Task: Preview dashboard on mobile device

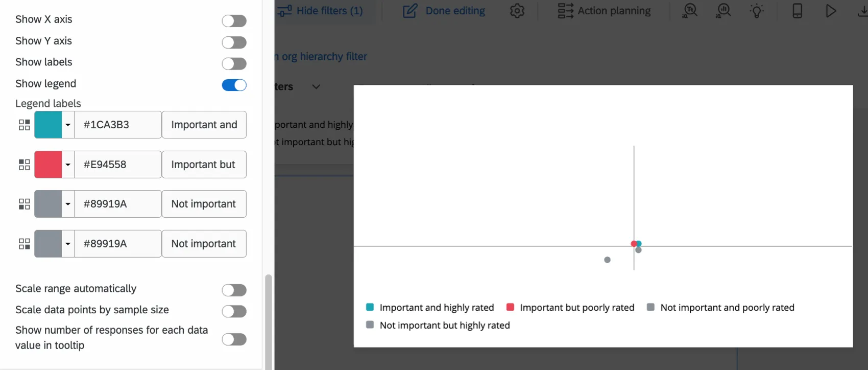Action: tap(797, 11)
